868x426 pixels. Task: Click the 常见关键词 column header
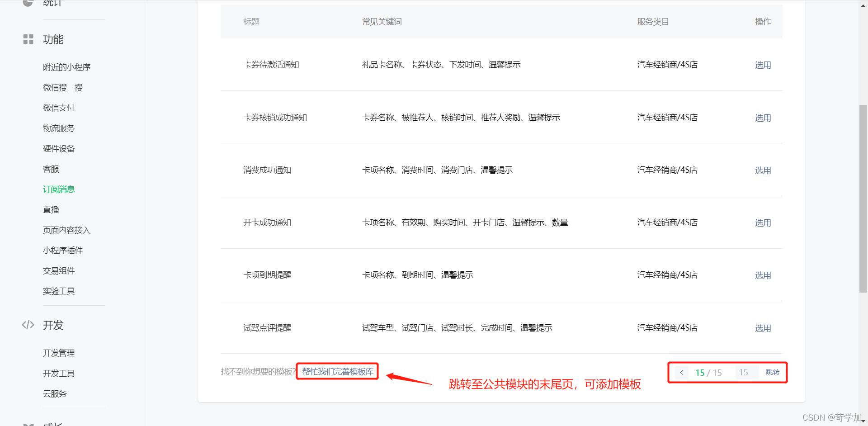tap(382, 22)
